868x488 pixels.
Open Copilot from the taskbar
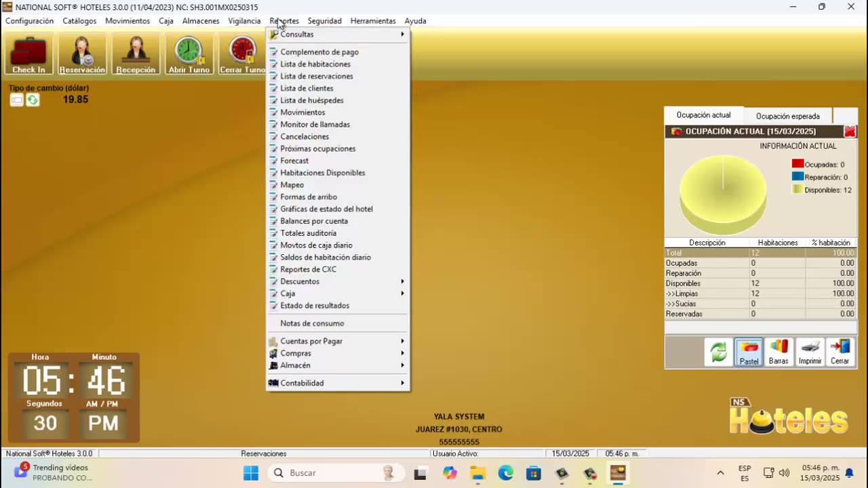(x=450, y=473)
